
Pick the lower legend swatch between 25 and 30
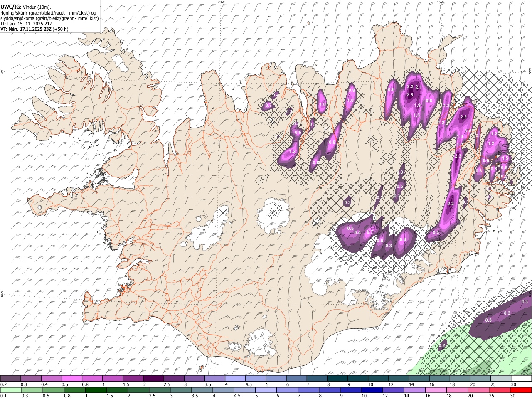(500, 390)
